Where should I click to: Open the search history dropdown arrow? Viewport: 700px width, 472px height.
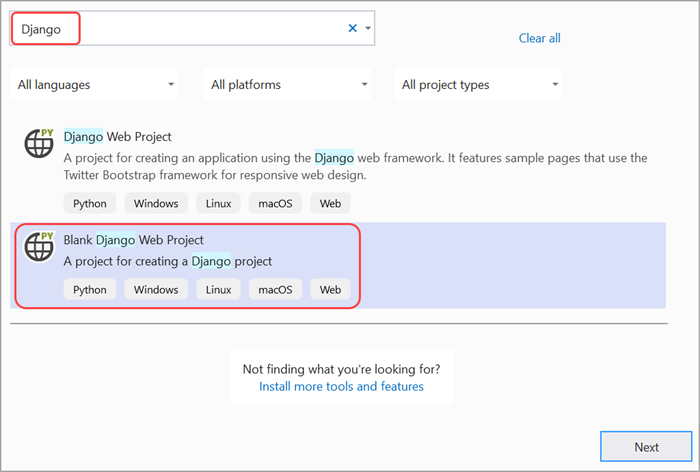[x=368, y=28]
